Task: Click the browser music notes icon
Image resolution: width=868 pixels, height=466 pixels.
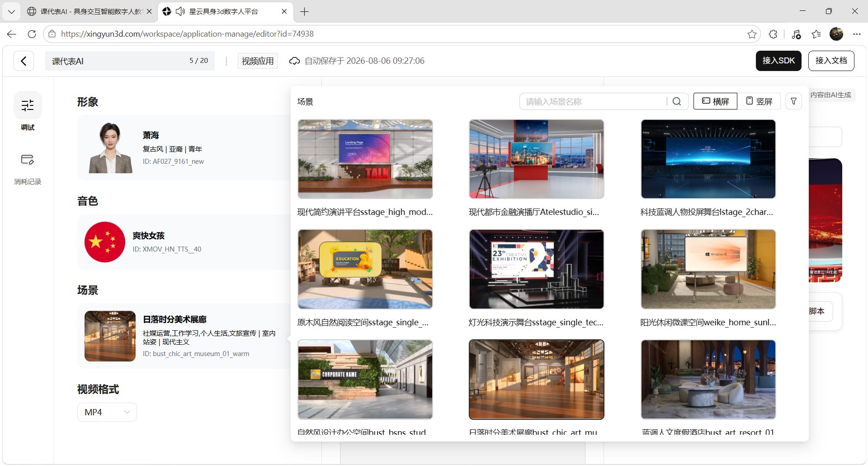Action: (x=796, y=34)
